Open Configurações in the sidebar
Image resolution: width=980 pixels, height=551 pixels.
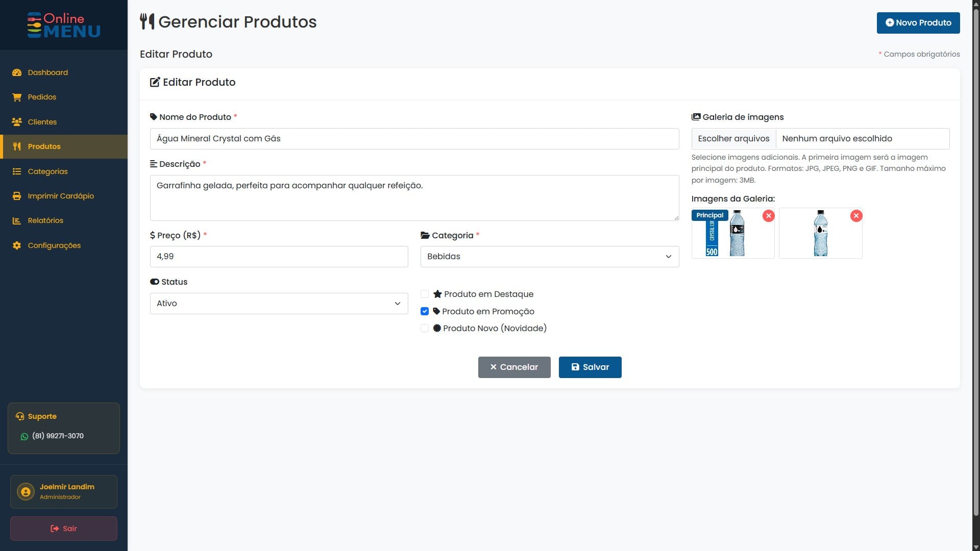[x=54, y=245]
